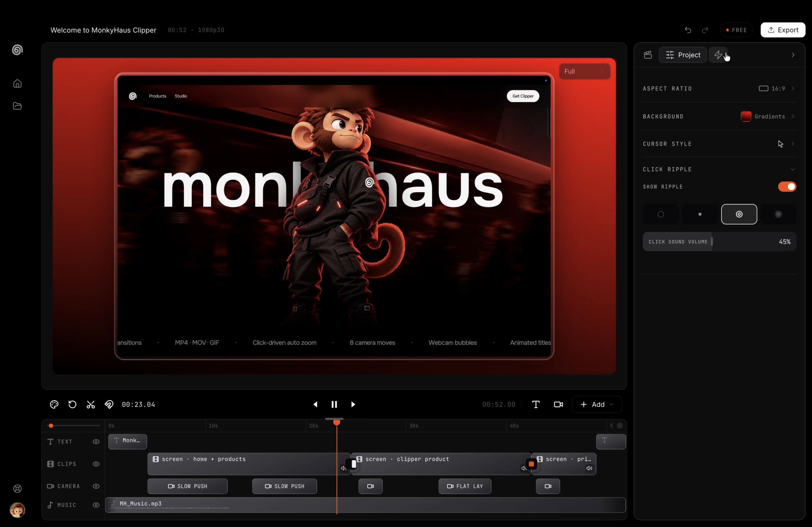812x527 pixels.
Task: Click the magnet snapping icon
Action: [x=109, y=404]
